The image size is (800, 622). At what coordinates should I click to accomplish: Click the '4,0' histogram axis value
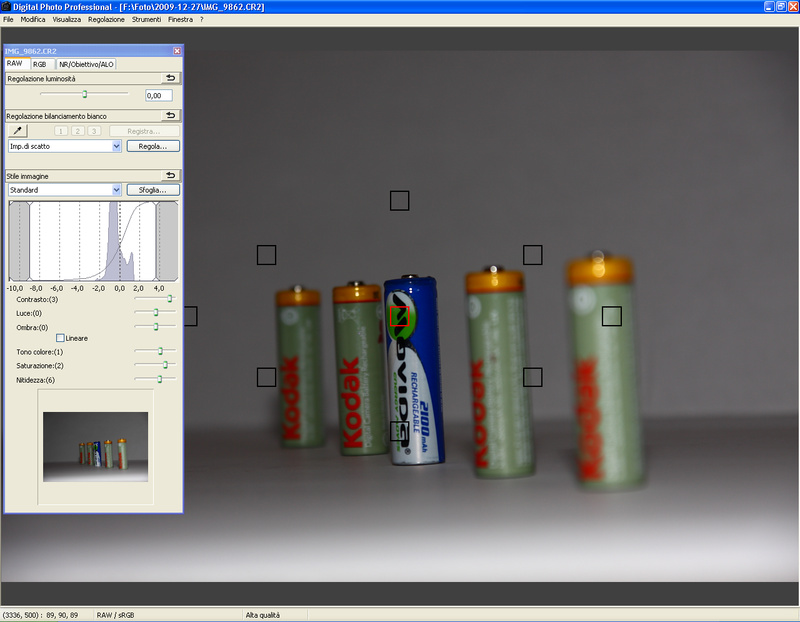click(159, 288)
